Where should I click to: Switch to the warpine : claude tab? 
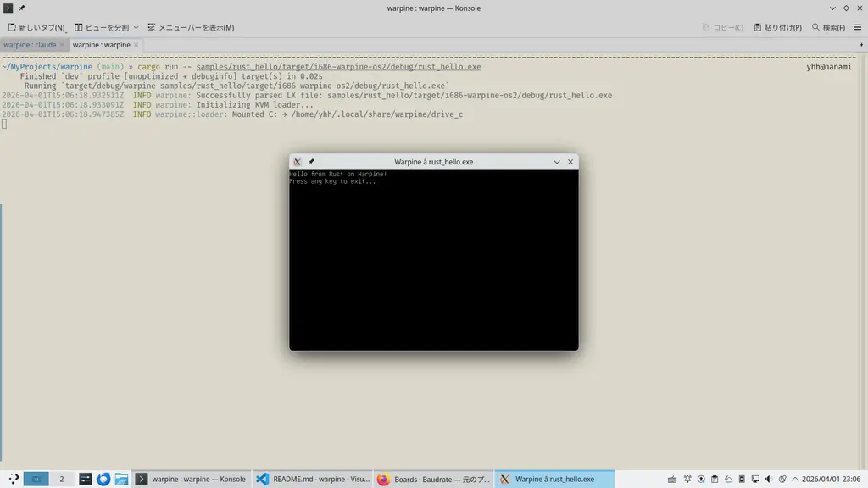[30, 45]
